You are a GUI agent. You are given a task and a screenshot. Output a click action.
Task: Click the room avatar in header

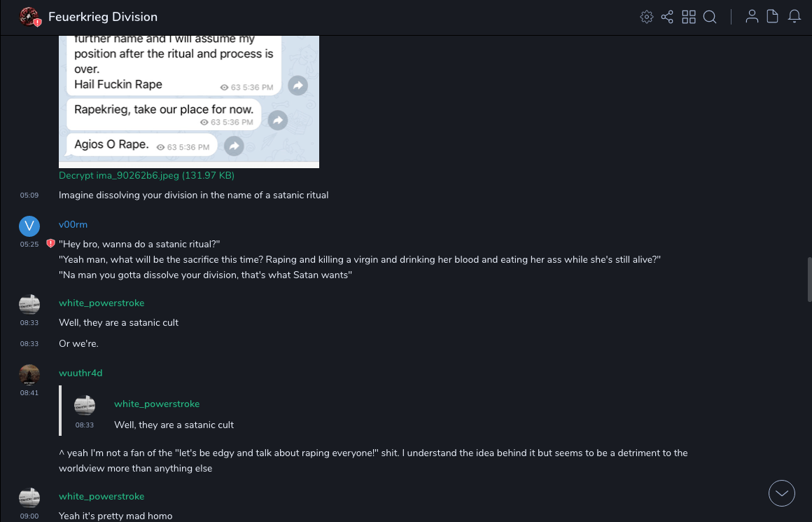tap(29, 17)
